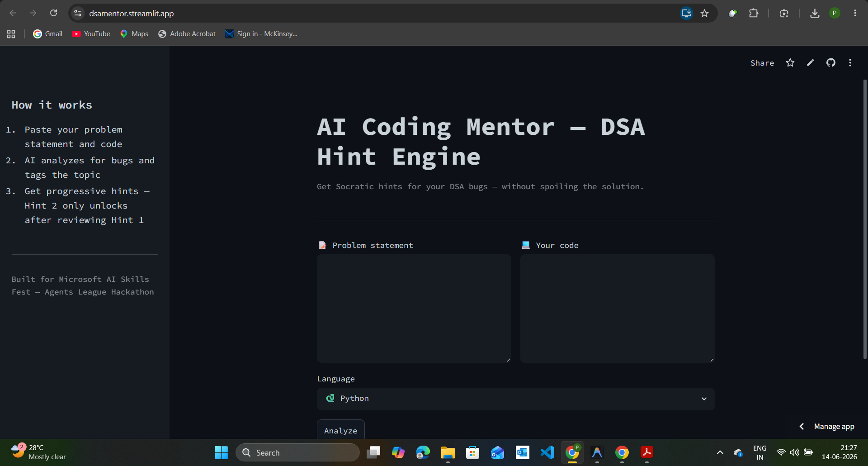Click the Streamlit Share button

click(762, 63)
